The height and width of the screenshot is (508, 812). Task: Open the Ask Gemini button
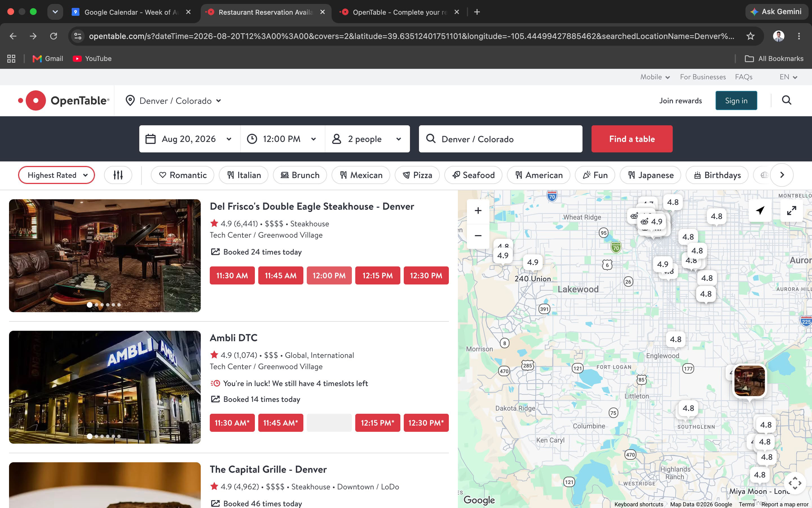coord(776,12)
